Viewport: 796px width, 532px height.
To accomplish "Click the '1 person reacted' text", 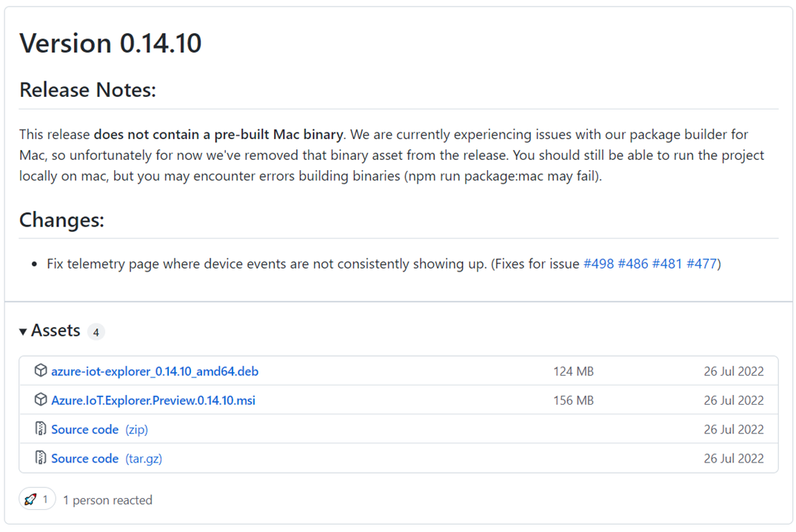I will pyautogui.click(x=107, y=500).
